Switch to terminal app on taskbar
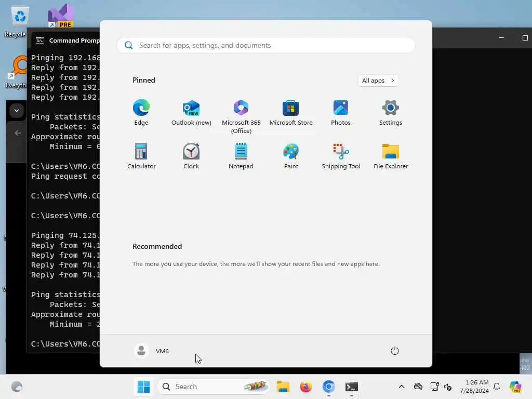The height and width of the screenshot is (399, 532). [x=352, y=387]
